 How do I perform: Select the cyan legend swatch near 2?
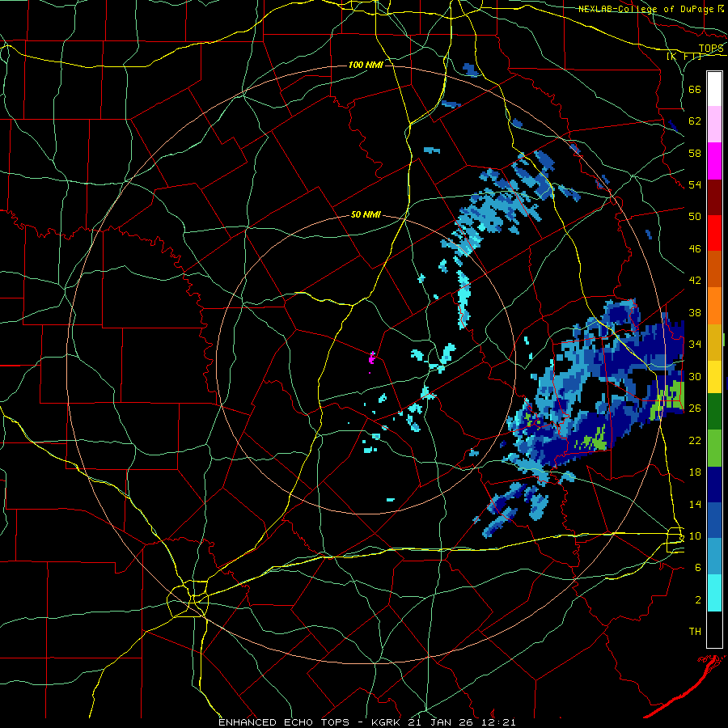(714, 593)
